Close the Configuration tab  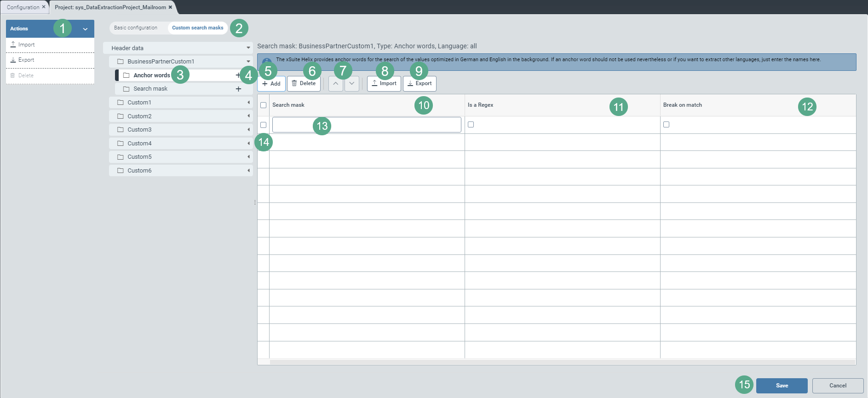pos(44,7)
